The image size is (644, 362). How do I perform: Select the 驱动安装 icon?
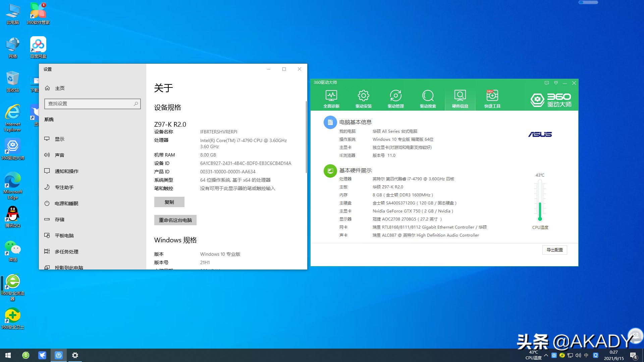[x=363, y=98]
